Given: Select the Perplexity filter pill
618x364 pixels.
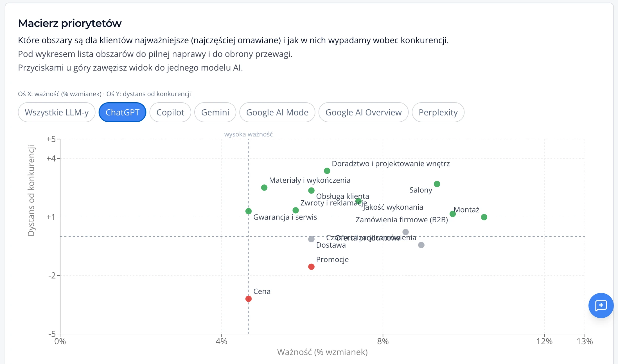Looking at the screenshot, I should coord(438,112).
